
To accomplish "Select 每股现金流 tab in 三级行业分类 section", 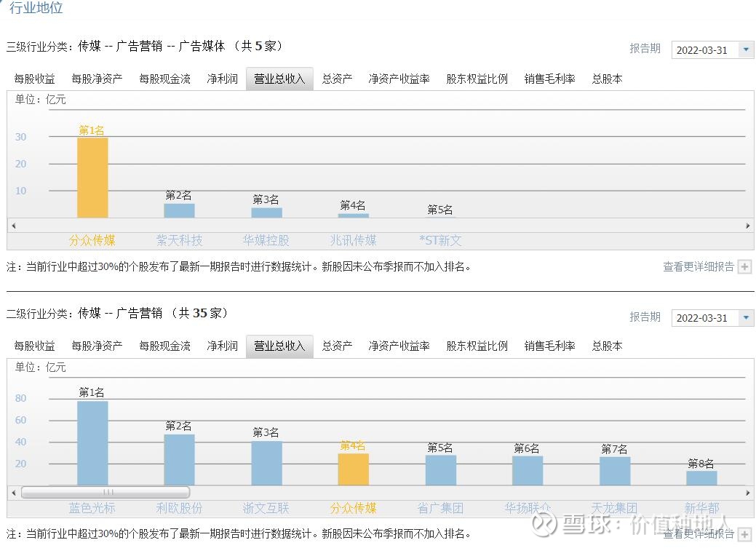I will (165, 79).
